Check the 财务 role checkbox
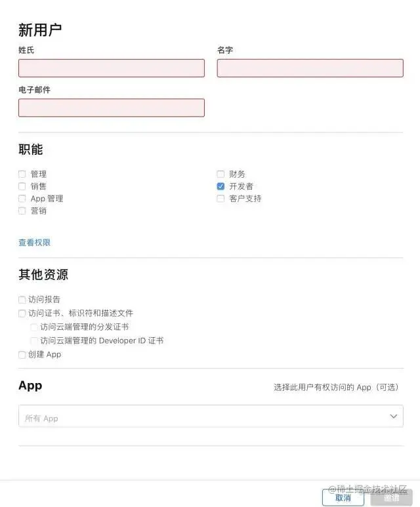Screen dimensions: 420x507 click(x=220, y=174)
